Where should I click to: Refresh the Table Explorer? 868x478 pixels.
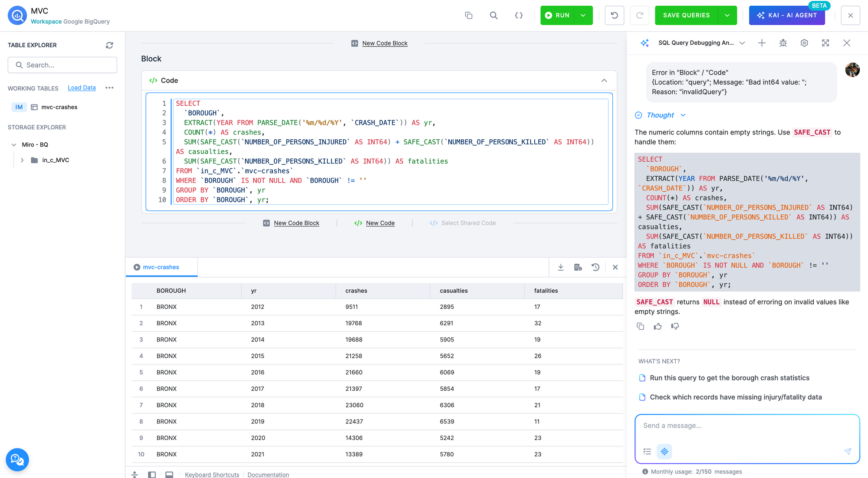tap(109, 45)
